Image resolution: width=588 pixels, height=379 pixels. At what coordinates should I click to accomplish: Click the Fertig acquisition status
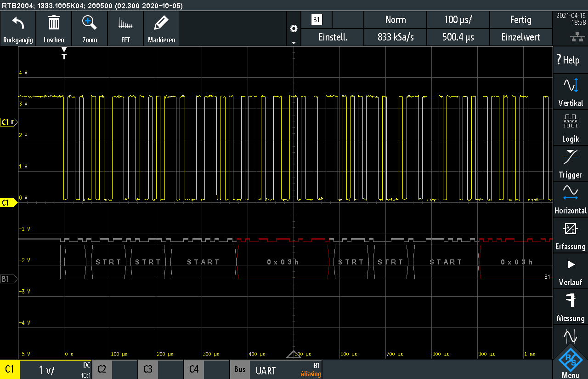(521, 20)
